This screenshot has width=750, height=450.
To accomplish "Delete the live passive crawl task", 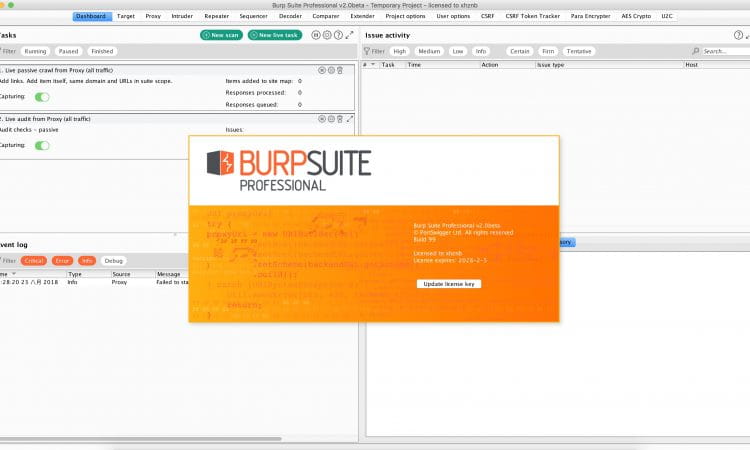I will tap(340, 70).
